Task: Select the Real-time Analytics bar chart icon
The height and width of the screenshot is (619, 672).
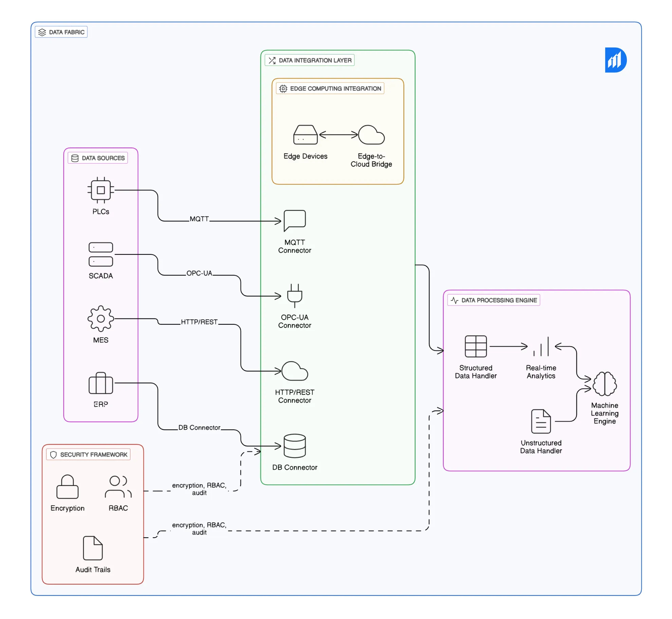Action: [x=541, y=346]
